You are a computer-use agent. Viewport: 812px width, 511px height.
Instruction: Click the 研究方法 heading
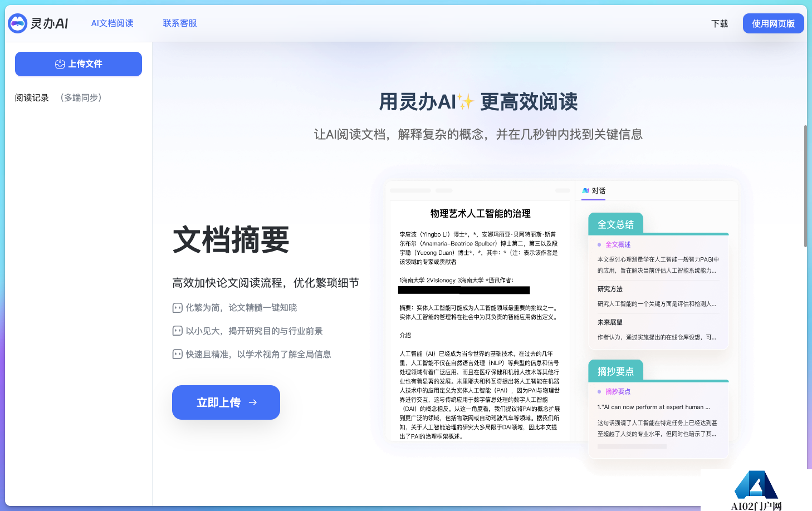point(610,289)
